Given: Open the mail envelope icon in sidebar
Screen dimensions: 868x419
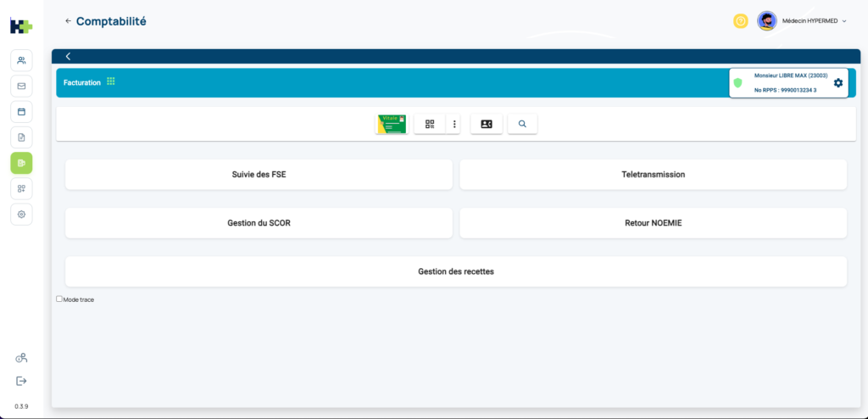Looking at the screenshot, I should (21, 86).
